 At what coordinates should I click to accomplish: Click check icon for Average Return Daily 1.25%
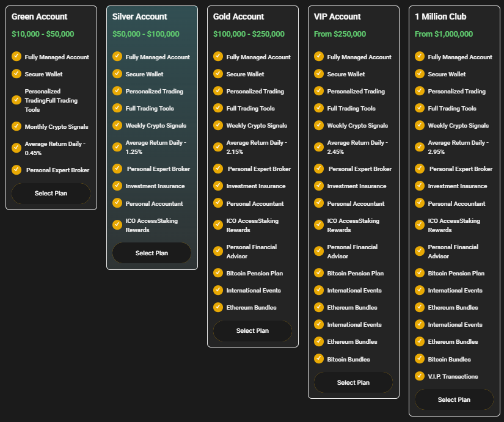pos(117,147)
